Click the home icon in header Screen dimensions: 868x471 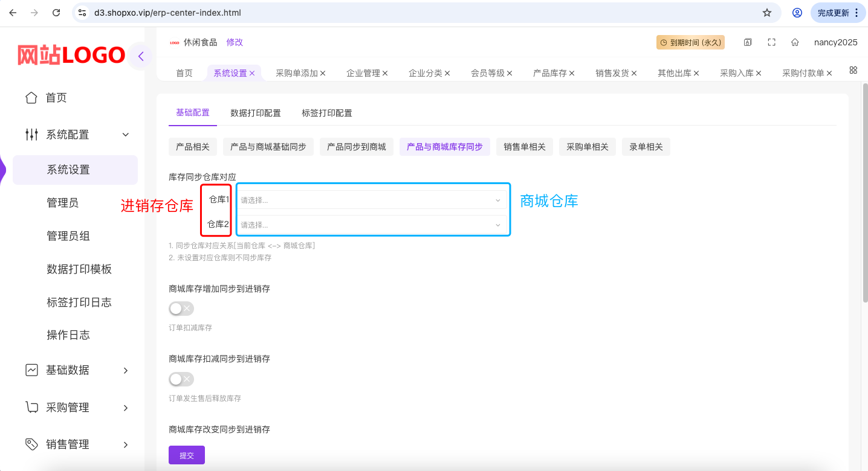(795, 42)
